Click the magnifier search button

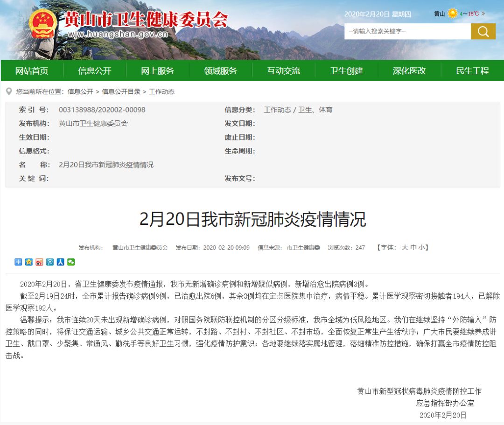click(x=483, y=31)
